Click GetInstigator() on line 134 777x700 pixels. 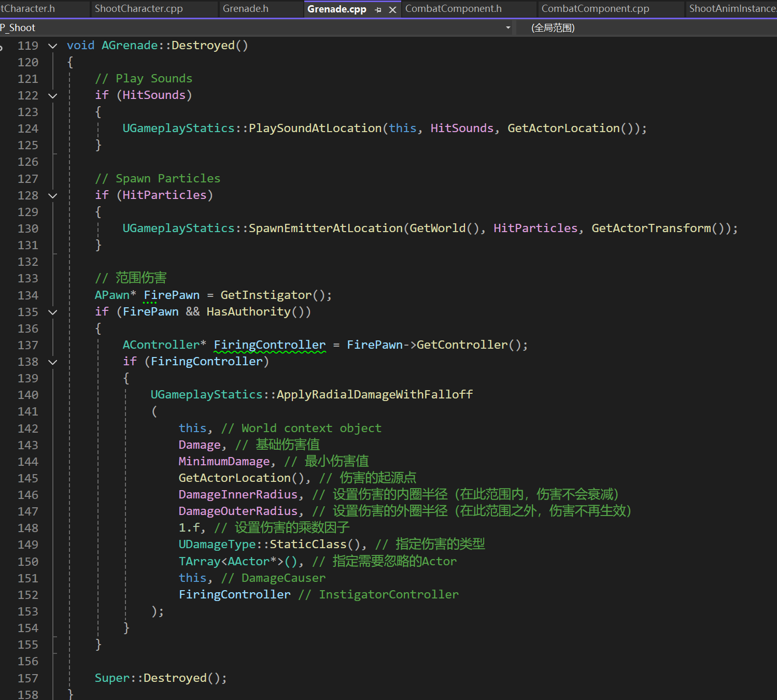[273, 295]
